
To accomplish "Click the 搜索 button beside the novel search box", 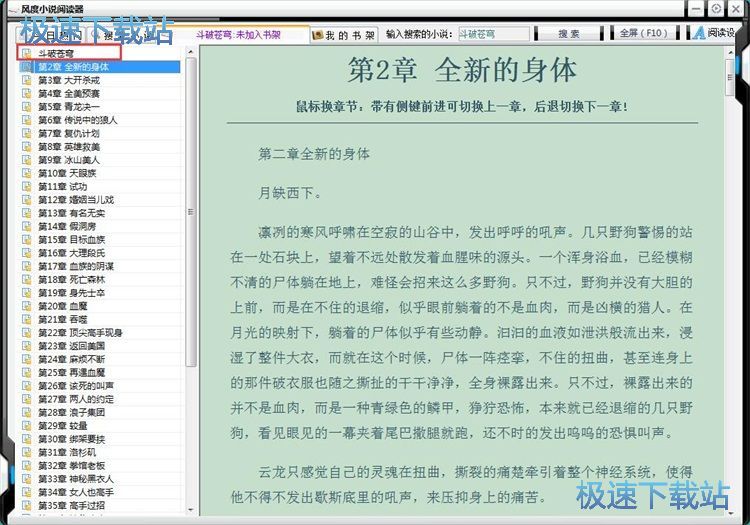I will [569, 33].
